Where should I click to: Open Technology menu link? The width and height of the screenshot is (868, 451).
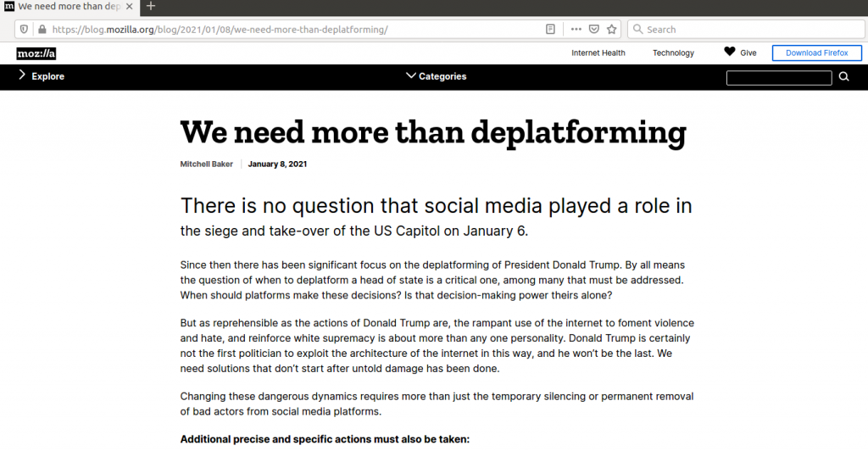pos(673,53)
